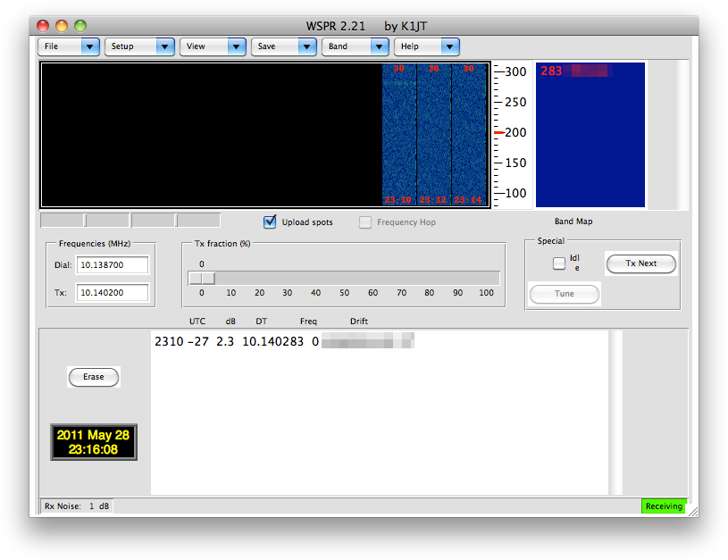Minimize the WSPR window
Image resolution: width=728 pixels, height=560 pixels.
click(62, 26)
